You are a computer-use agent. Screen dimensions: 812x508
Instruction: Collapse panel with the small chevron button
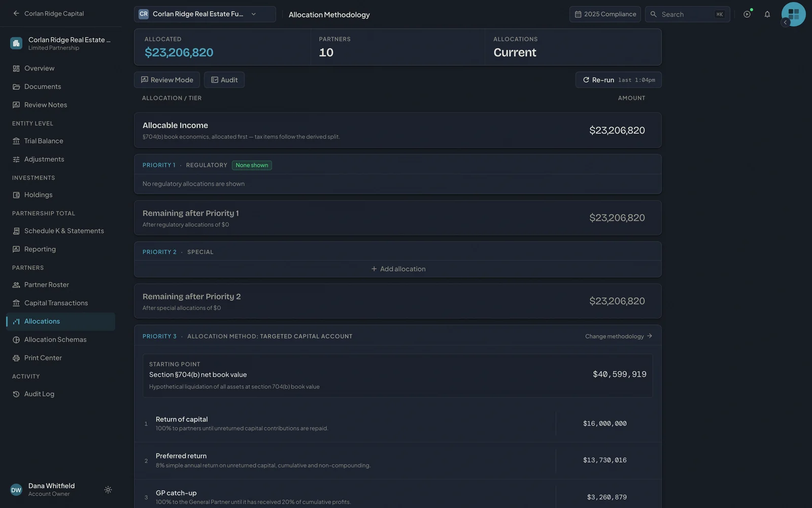(785, 22)
